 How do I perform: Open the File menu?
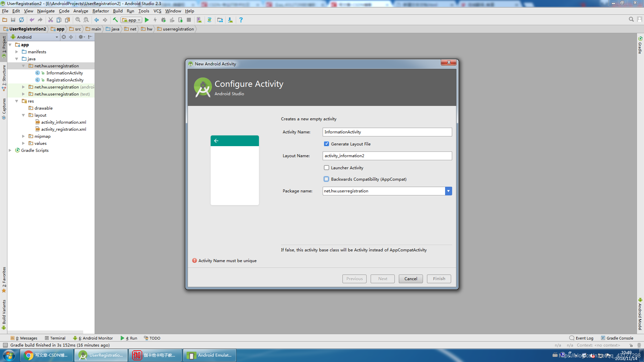pos(5,11)
